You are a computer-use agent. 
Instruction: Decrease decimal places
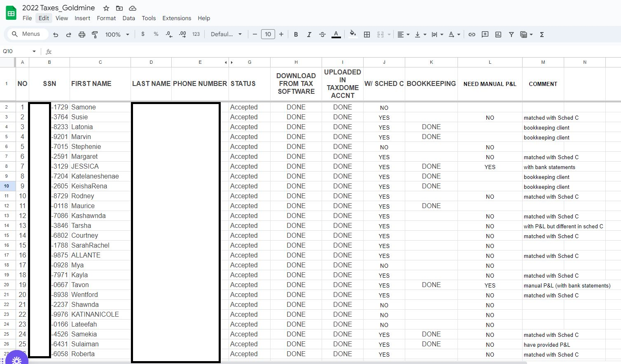pyautogui.click(x=169, y=35)
